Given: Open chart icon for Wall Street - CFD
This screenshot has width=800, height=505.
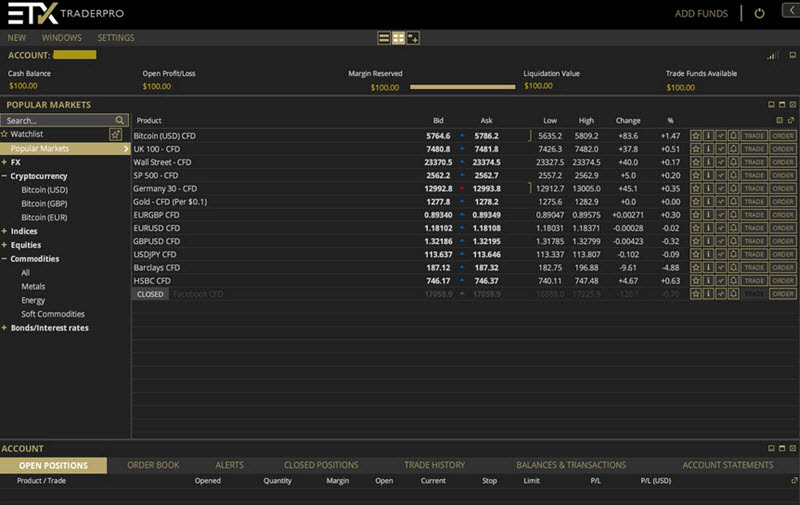Looking at the screenshot, I should click(720, 162).
